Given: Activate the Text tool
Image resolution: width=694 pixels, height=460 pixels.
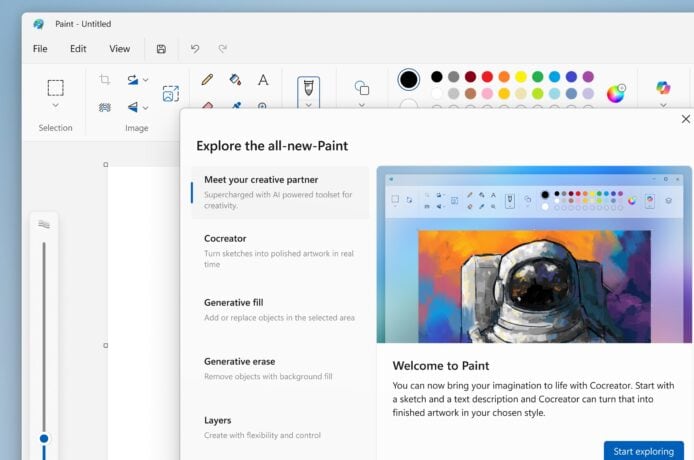Looking at the screenshot, I should (x=263, y=79).
